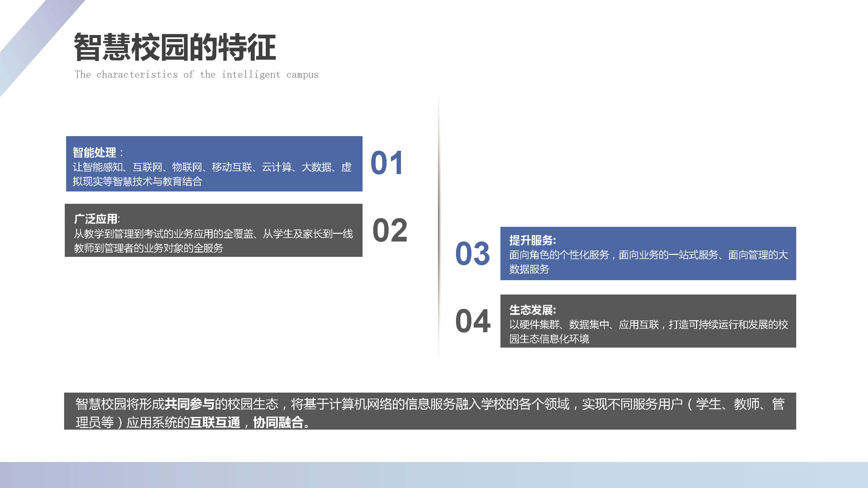This screenshot has height=488, width=868.
Task: Click the number 04
Action: [x=472, y=321]
